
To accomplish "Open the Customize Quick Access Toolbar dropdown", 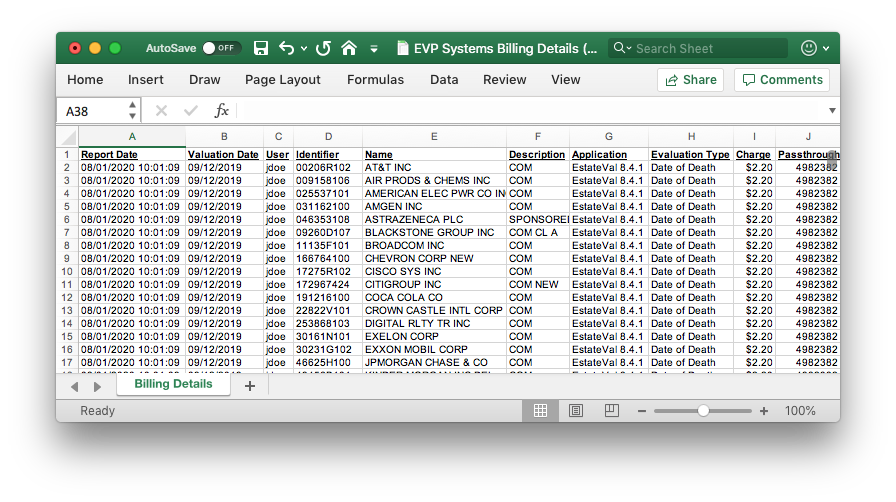I will click(x=374, y=49).
